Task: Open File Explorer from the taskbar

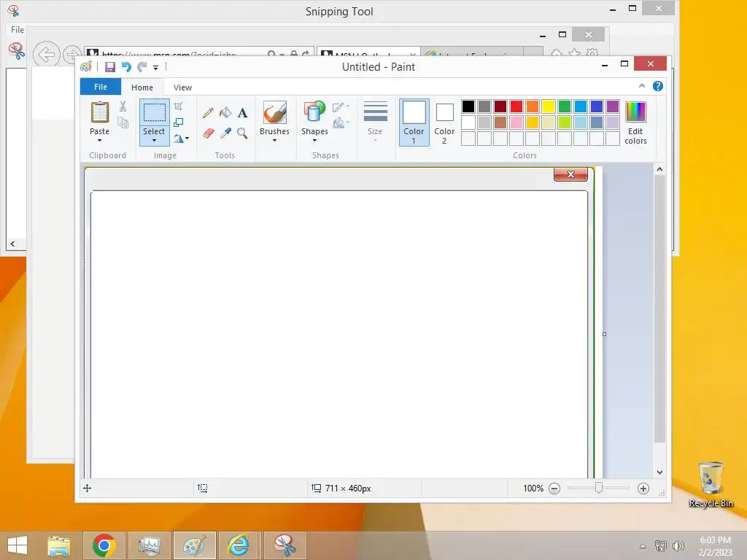Action: [x=59, y=545]
